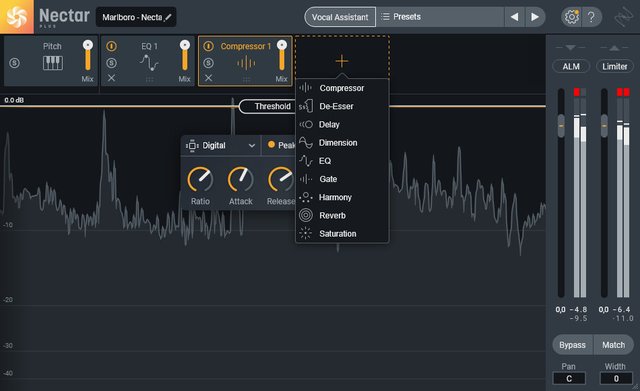Remove the EQ 1 module with X
640x391 pixels.
tap(111, 78)
